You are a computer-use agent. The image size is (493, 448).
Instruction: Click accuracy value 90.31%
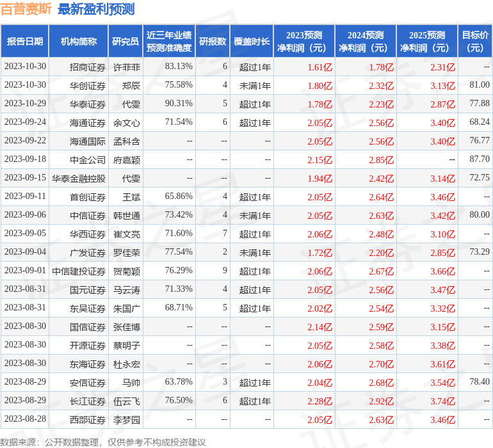tap(179, 103)
